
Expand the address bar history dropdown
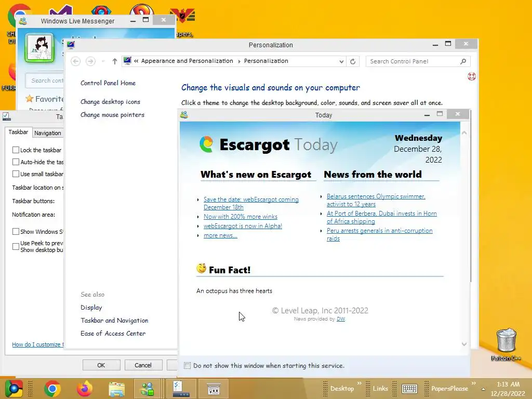(x=341, y=61)
